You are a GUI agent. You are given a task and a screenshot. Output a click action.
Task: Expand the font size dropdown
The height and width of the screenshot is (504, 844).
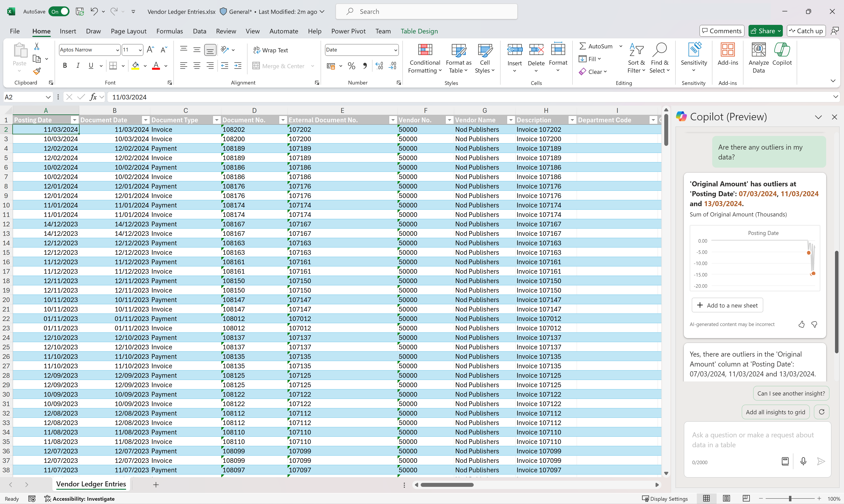pyautogui.click(x=139, y=49)
